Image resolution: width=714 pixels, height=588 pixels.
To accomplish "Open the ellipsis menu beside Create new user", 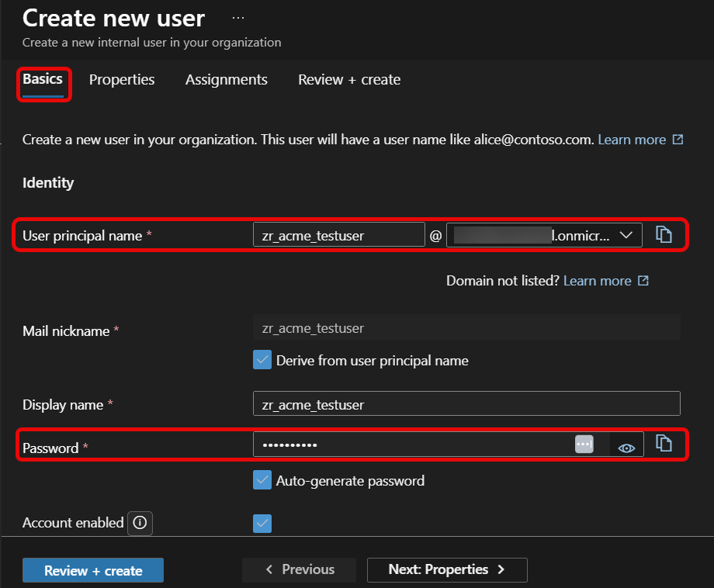I will (238, 18).
